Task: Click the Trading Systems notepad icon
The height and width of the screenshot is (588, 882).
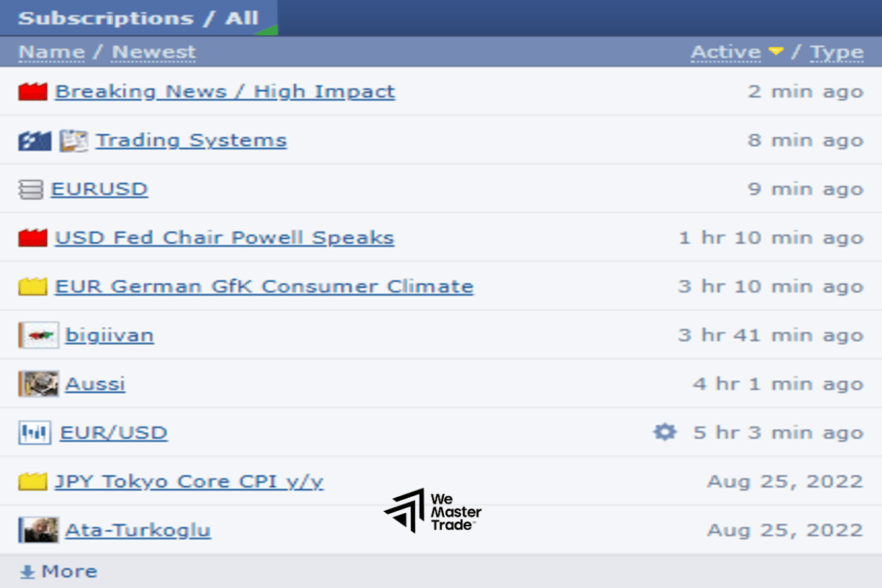Action: 73,140
